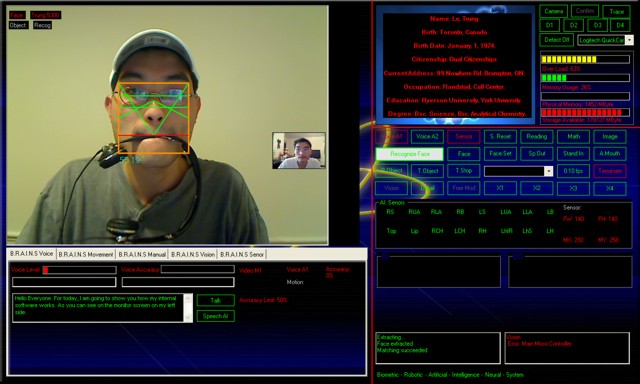
Task: Activate the Voice A2 button
Action: (x=427, y=137)
